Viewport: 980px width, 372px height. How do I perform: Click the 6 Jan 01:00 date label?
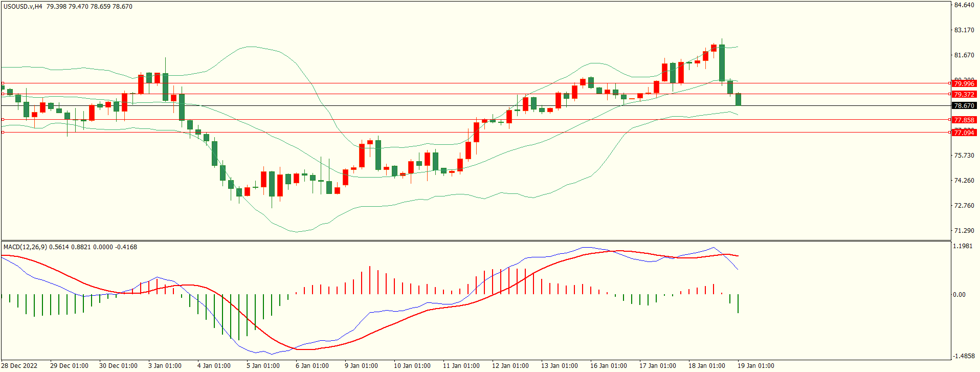(312, 366)
